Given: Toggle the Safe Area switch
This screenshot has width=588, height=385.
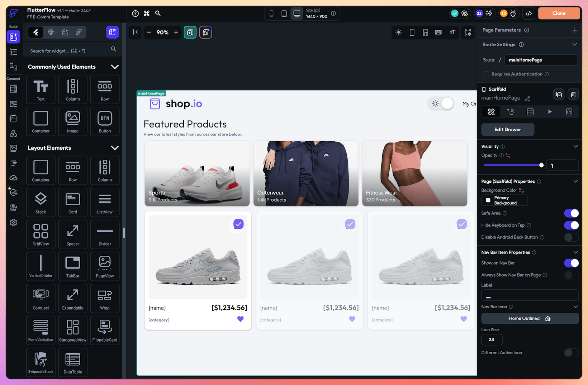Looking at the screenshot, I should 571,213.
